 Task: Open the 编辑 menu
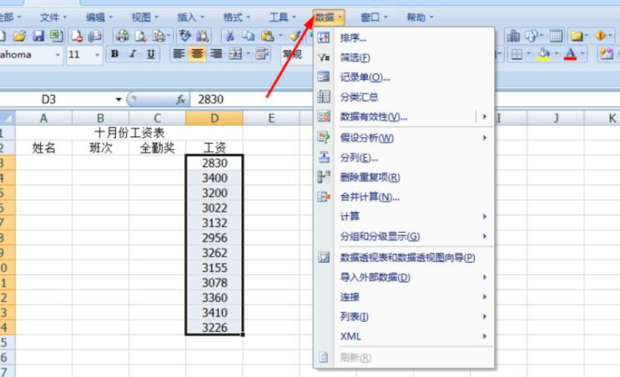pyautogui.click(x=99, y=17)
